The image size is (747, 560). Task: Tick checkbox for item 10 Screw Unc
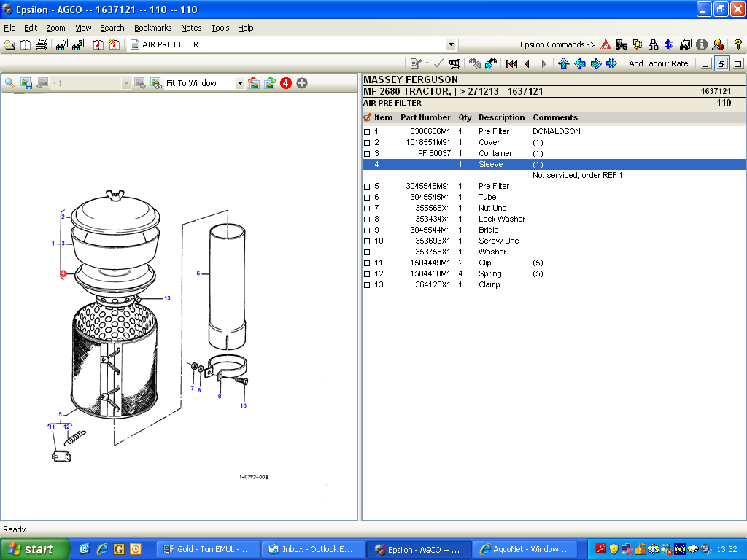[x=367, y=241]
